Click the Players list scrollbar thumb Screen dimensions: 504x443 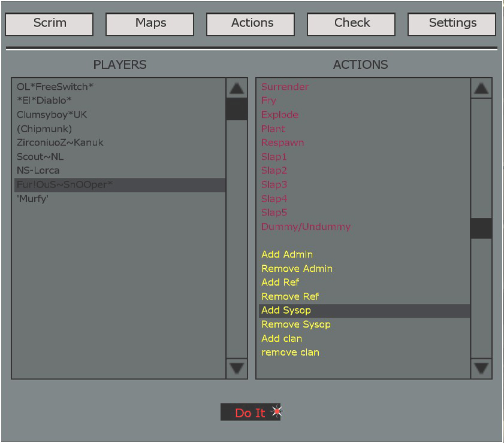pos(237,109)
